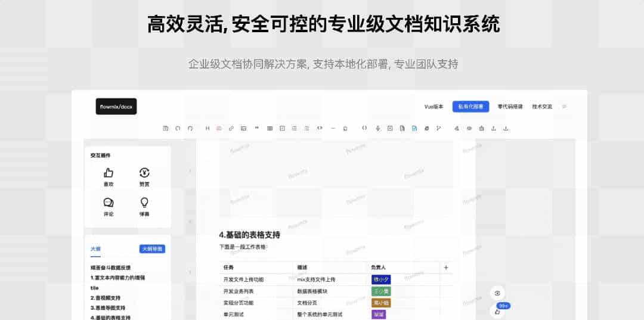The height and width of the screenshot is (320, 644).
Task: Jump to outline item 1.富文本内容能力的增强
Action: [117, 278]
